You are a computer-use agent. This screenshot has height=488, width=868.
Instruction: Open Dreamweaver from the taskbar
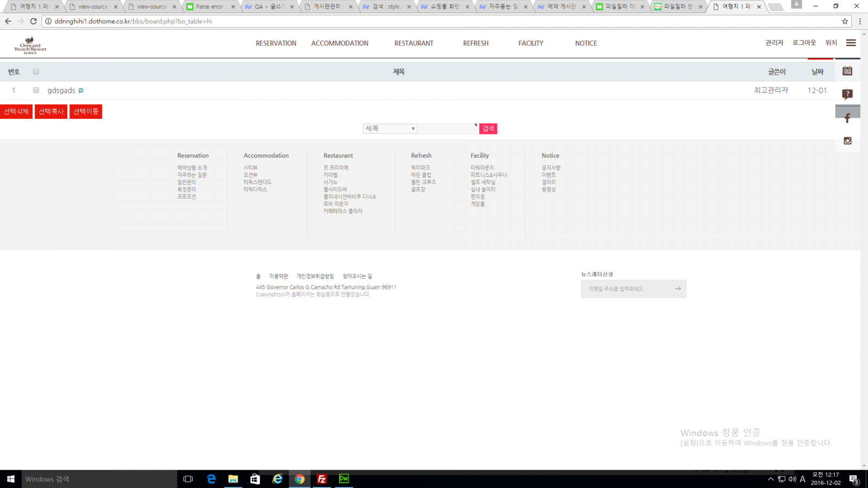(x=344, y=479)
